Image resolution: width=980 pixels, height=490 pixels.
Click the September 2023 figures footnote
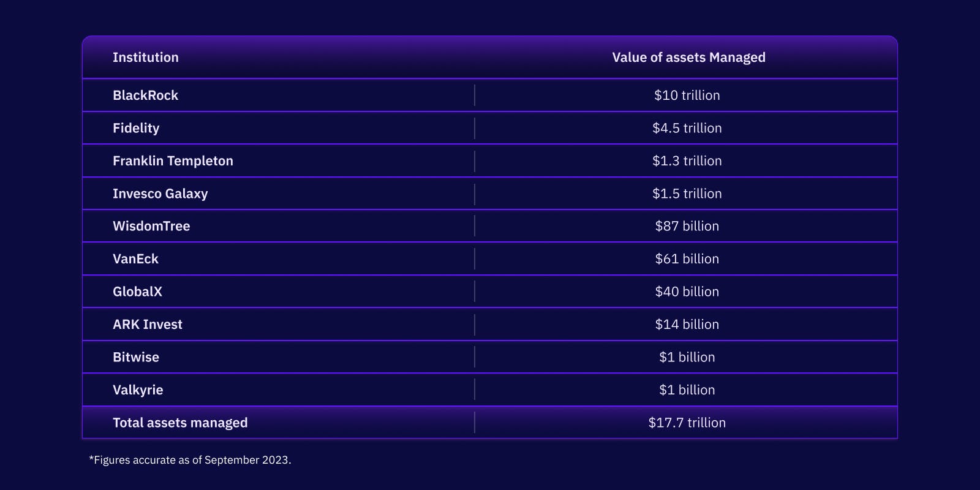(x=190, y=460)
